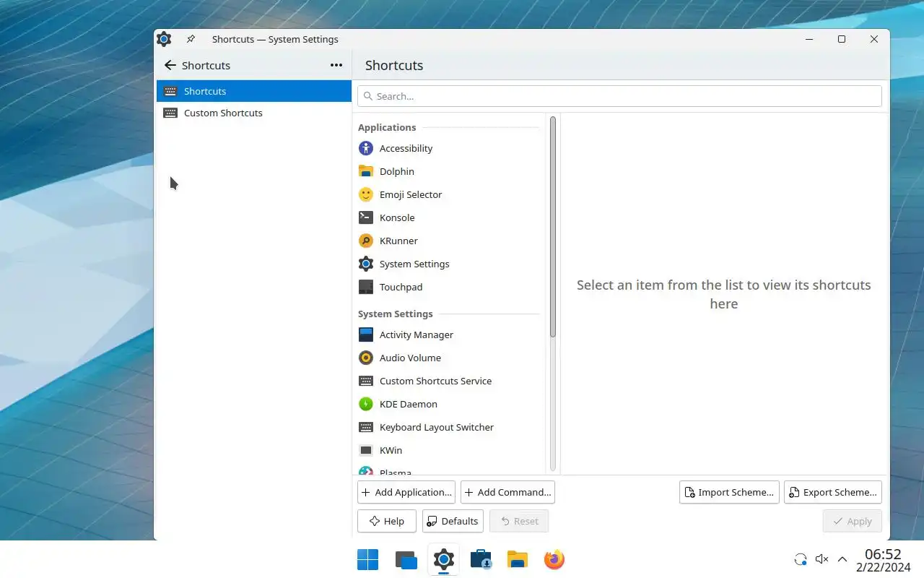Click the taskbar clock showing 06:52
Viewport: 924px width, 578px height.
pyautogui.click(x=884, y=554)
